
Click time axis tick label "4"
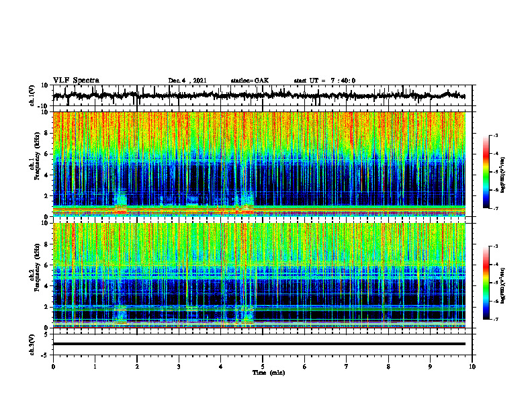(221, 367)
